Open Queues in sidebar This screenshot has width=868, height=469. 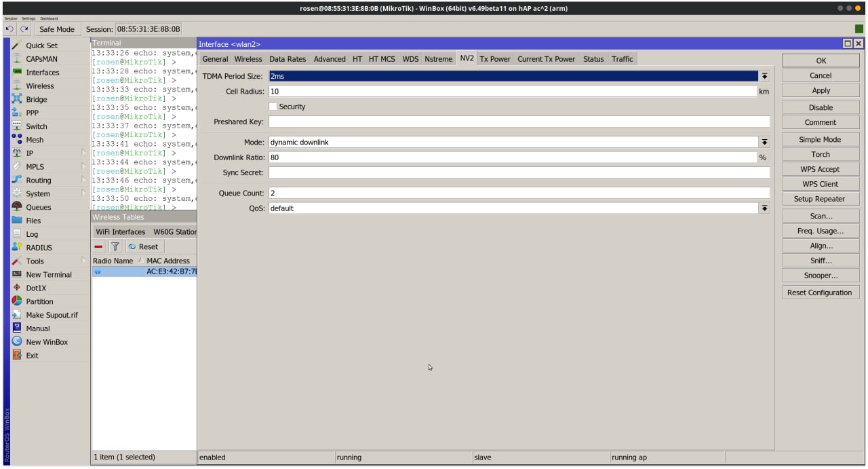coord(39,208)
